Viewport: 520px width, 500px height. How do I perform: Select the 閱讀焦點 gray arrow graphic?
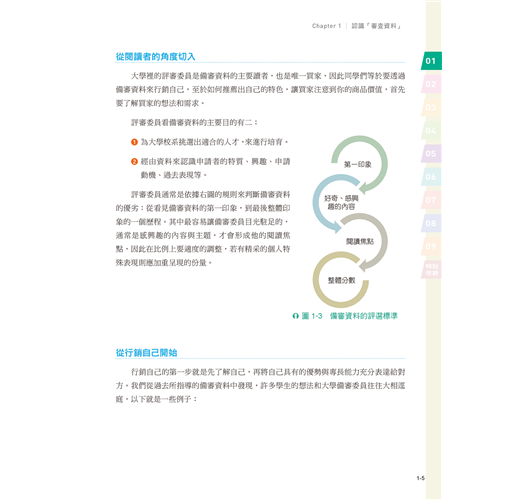click(363, 241)
